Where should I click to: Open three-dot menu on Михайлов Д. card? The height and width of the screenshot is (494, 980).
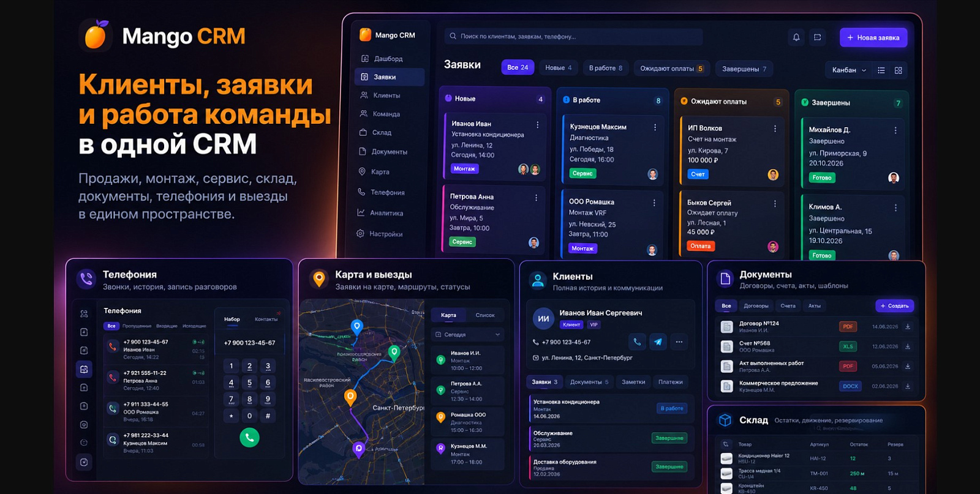pos(895,130)
